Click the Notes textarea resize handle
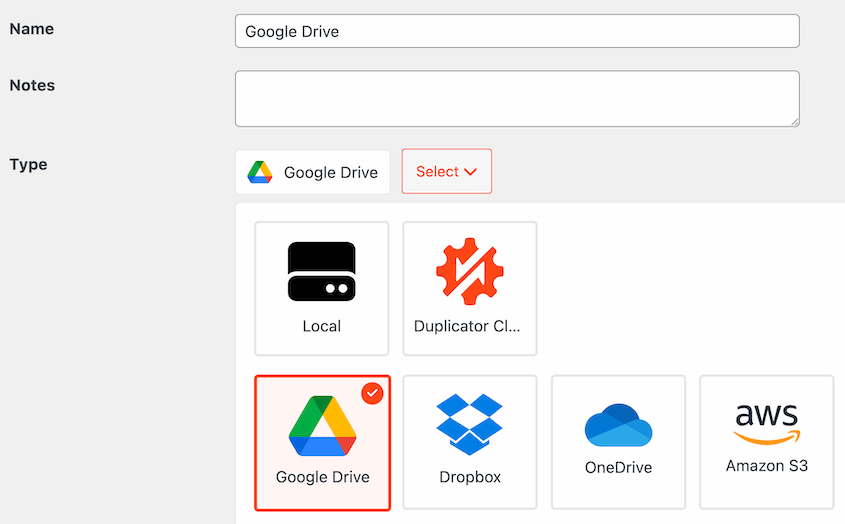 (x=795, y=122)
